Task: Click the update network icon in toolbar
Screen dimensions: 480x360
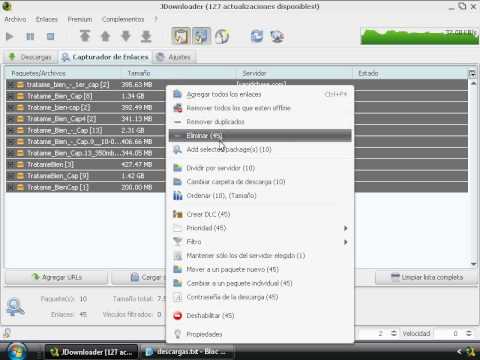Action: [x=277, y=36]
